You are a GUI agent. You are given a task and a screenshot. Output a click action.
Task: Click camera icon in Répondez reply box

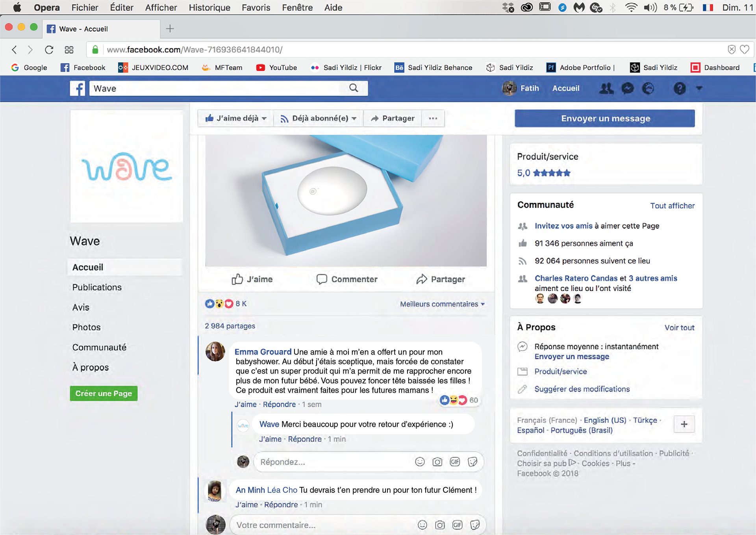point(437,462)
